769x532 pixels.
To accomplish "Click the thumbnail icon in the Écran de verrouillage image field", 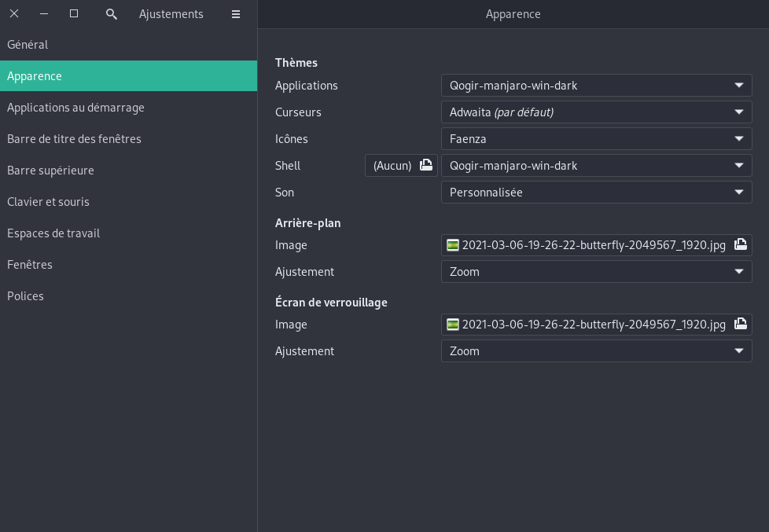I will pyautogui.click(x=453, y=324).
